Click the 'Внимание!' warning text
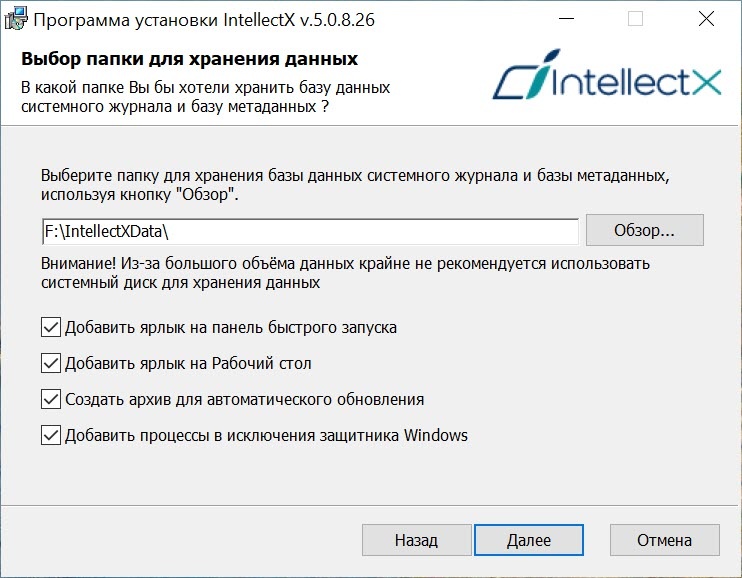Screen dimensions: 742x578 tap(345, 273)
